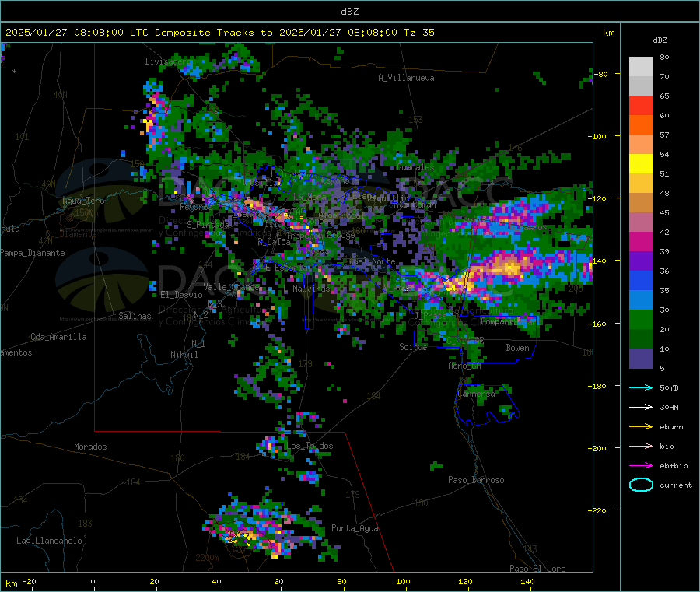Click the 0 km tick on bottom axis
Image resolution: width=700 pixels, height=592 pixels.
click(93, 581)
